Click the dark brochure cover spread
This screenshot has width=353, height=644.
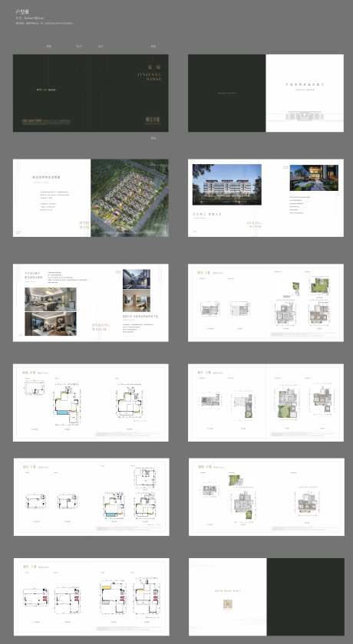[x=91, y=93]
